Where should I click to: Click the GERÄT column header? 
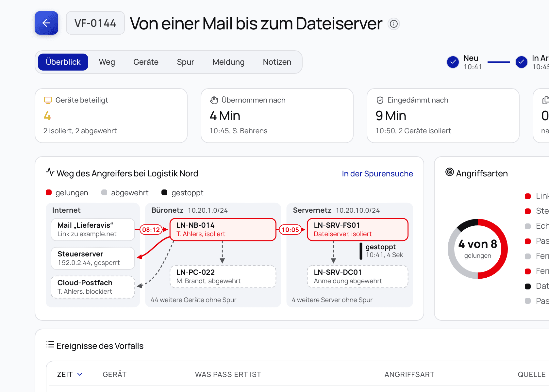[x=114, y=374]
